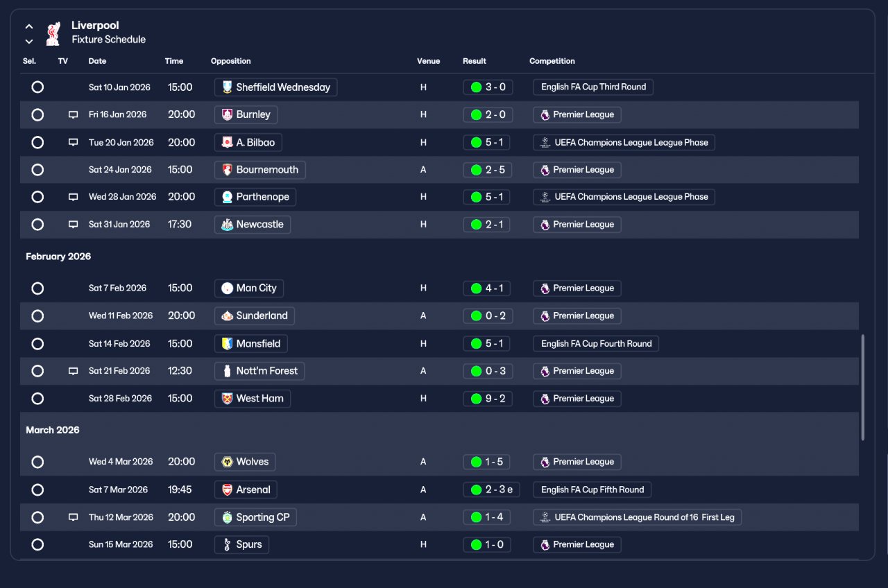The image size is (888, 588).
Task: Select the TV broadcast icon beside Parthenope match
Action: (x=73, y=197)
